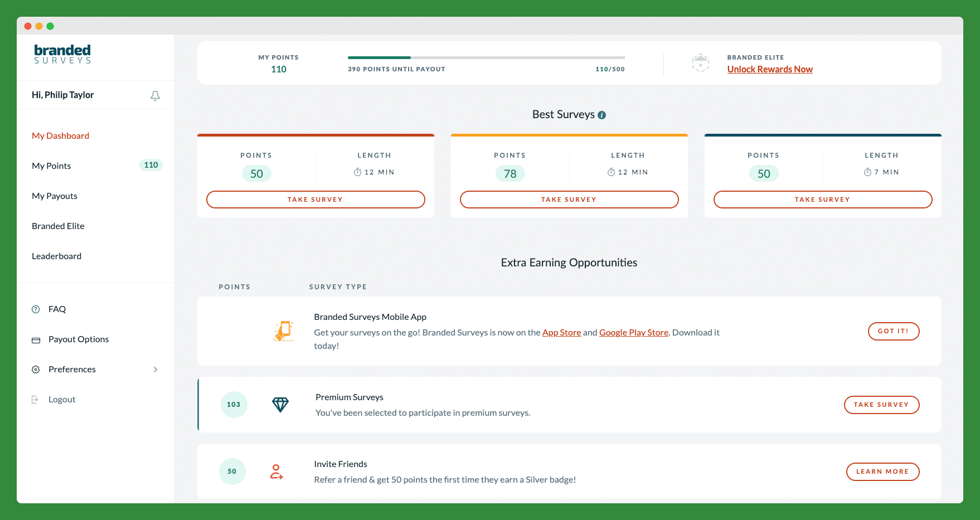The width and height of the screenshot is (980, 520).
Task: Take the 50-point 12 minute survey
Action: coord(316,200)
